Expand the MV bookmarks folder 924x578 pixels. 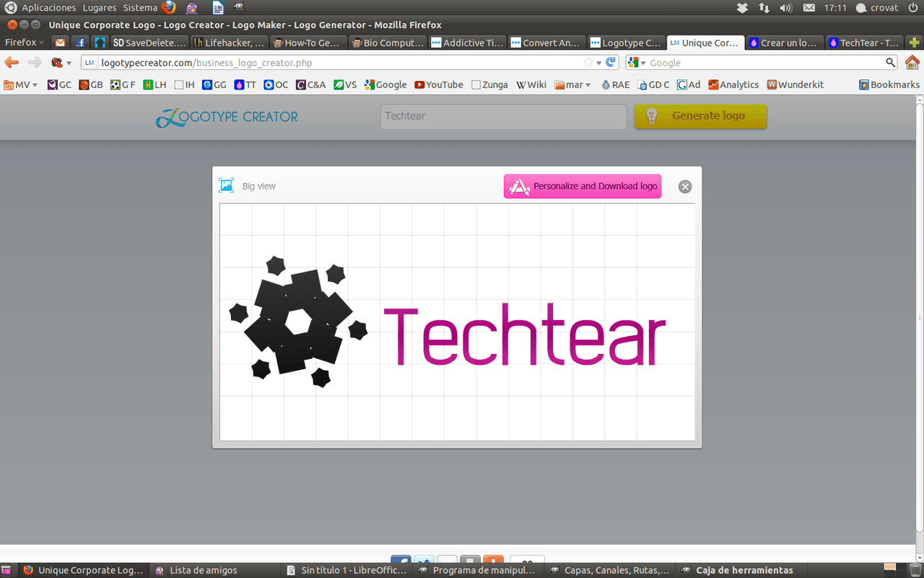pyautogui.click(x=21, y=85)
